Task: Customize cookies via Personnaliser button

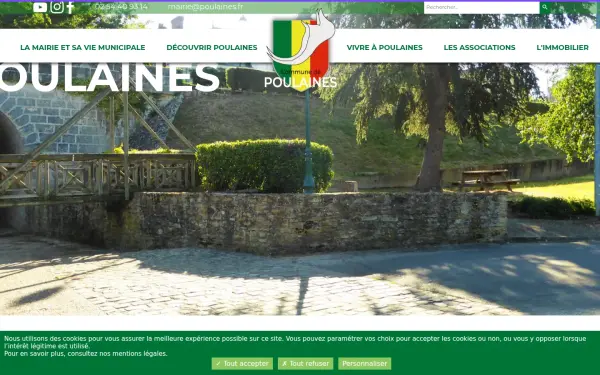Action: coord(365,364)
